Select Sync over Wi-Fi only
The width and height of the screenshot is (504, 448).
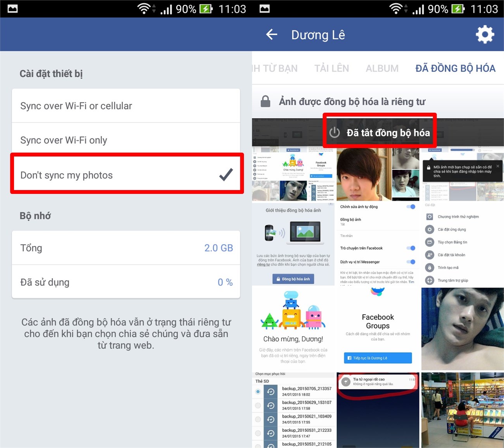point(126,140)
